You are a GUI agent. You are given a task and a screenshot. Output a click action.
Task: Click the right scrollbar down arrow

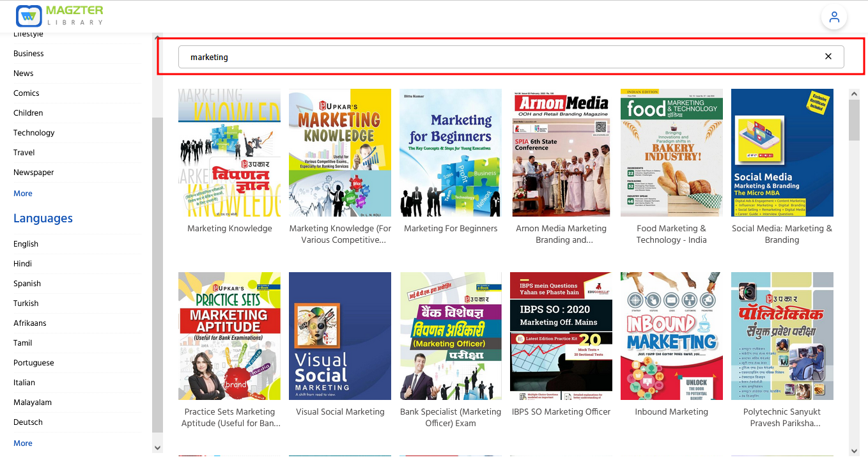tap(854, 450)
